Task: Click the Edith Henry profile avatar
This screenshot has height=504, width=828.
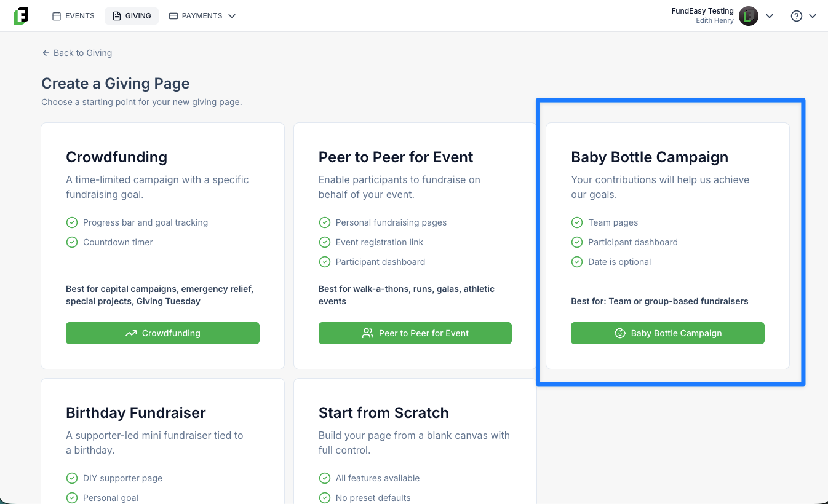Action: 749,16
